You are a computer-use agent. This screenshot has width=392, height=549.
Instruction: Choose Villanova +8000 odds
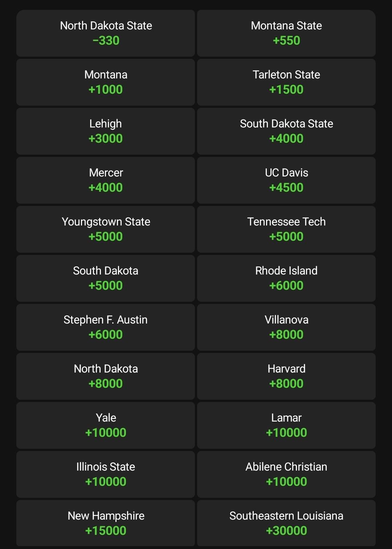coord(286,327)
